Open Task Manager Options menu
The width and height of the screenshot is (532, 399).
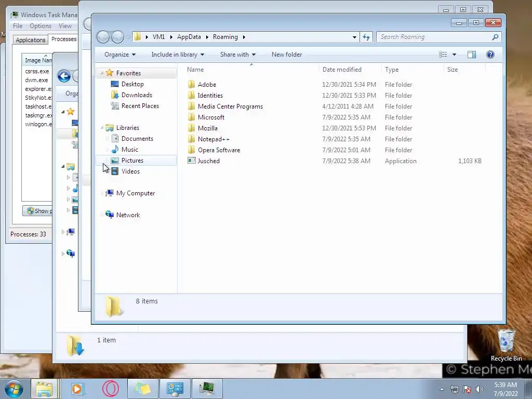[41, 26]
